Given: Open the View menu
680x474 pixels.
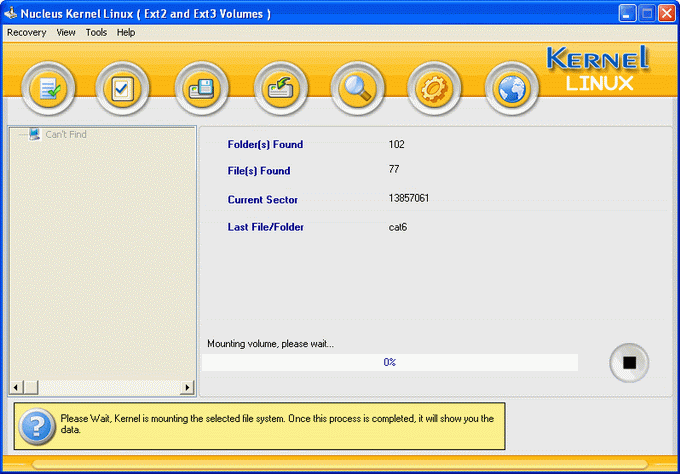Looking at the screenshot, I should 66,33.
